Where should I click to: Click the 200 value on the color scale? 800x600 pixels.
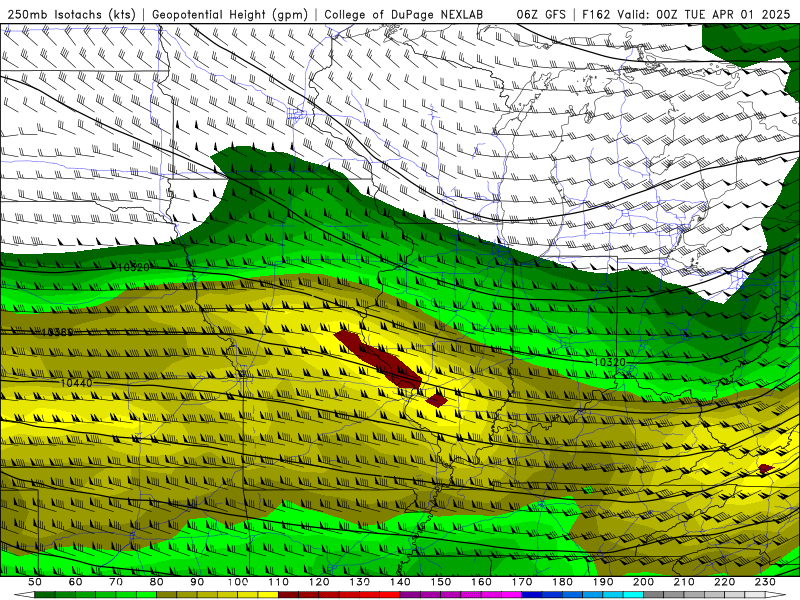(x=643, y=582)
